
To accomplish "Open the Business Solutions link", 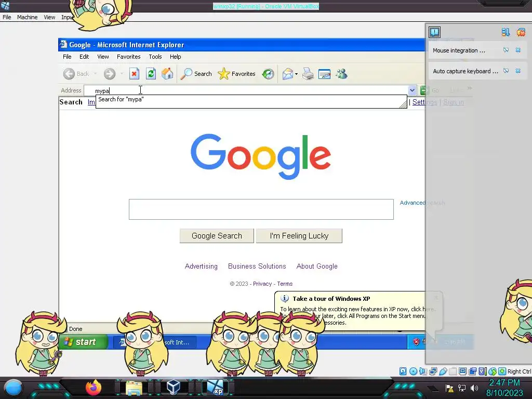I will pyautogui.click(x=257, y=267).
